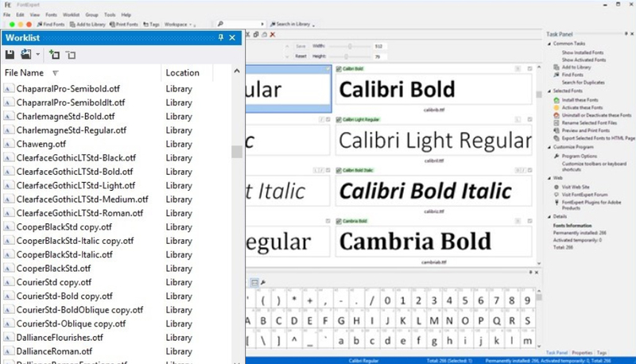Click the worklist scroll up arrow
The image size is (636, 364).
click(x=237, y=71)
